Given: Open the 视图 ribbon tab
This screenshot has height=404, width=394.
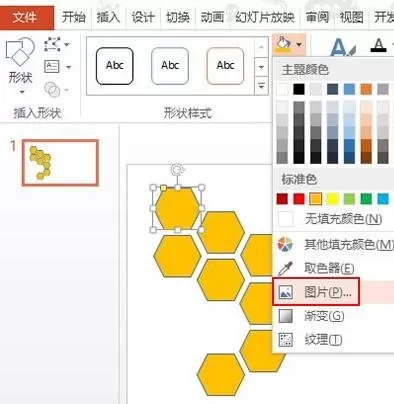Looking at the screenshot, I should coord(351,17).
